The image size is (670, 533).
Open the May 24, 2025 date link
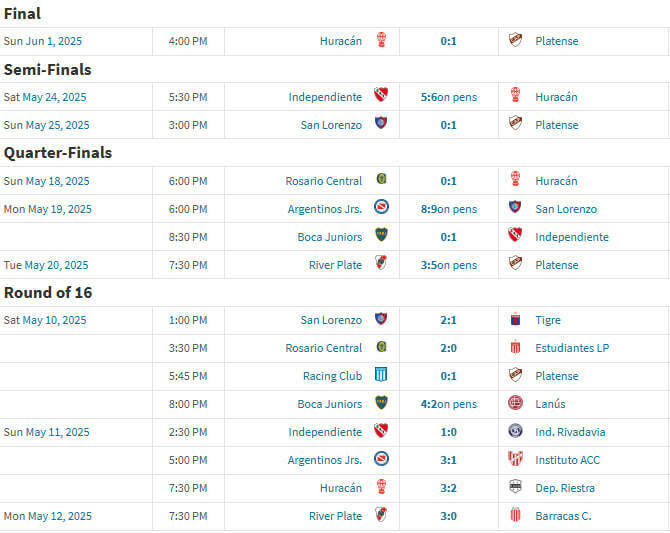click(56, 97)
